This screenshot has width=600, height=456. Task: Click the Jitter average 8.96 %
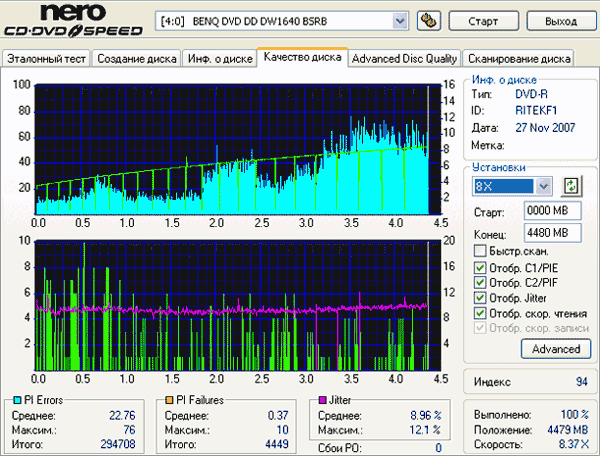(x=426, y=415)
